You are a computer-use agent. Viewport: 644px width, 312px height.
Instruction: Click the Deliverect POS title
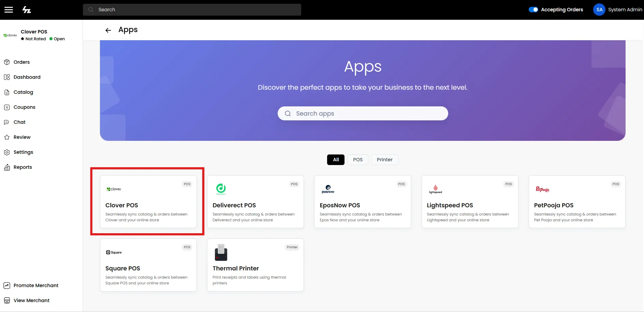coord(234,205)
